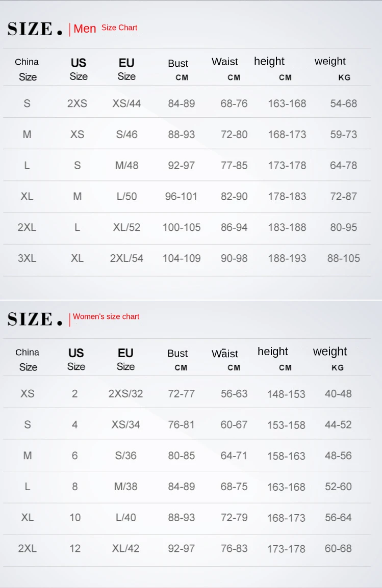Select the 60-68 weight value
This screenshot has width=382, height=588.
[x=338, y=548]
